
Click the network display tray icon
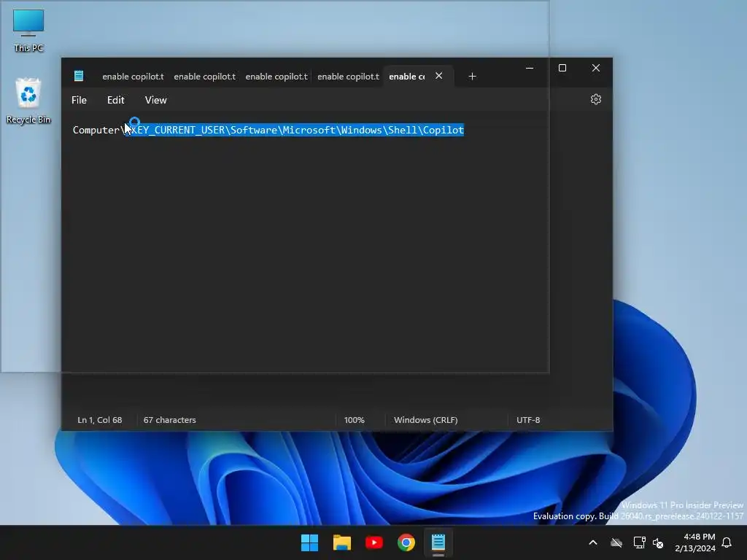coord(639,542)
